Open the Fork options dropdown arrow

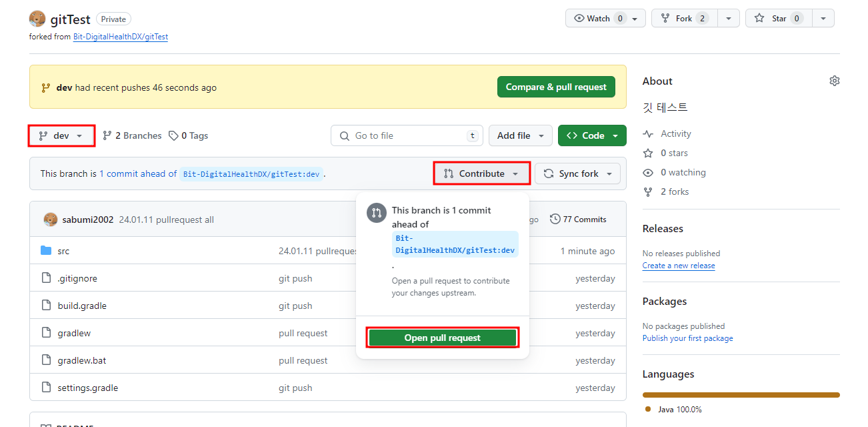(729, 19)
